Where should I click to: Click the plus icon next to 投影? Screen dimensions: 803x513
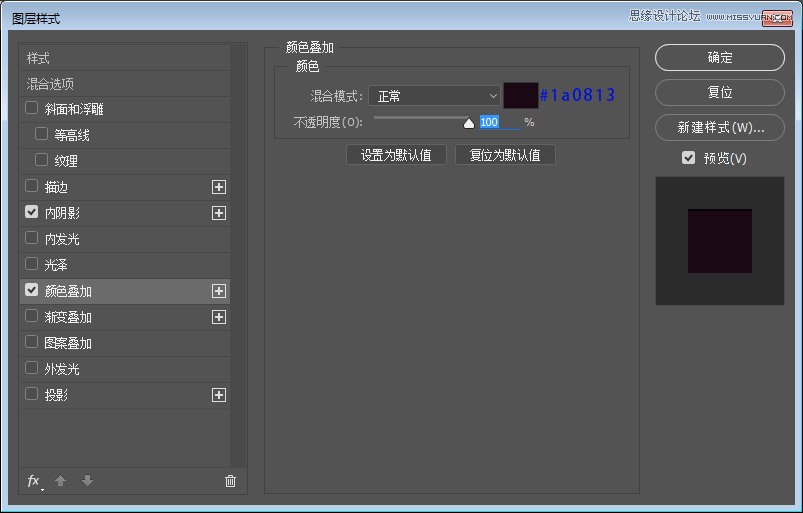219,395
